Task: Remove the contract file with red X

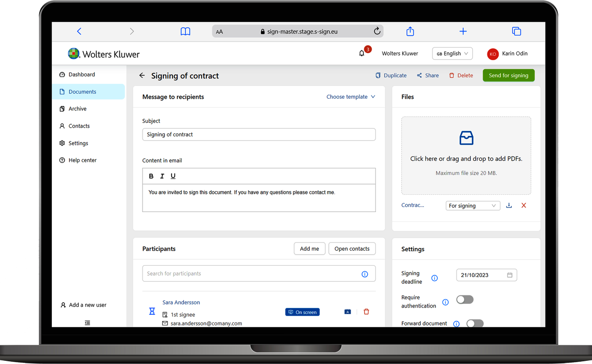Action: click(524, 206)
